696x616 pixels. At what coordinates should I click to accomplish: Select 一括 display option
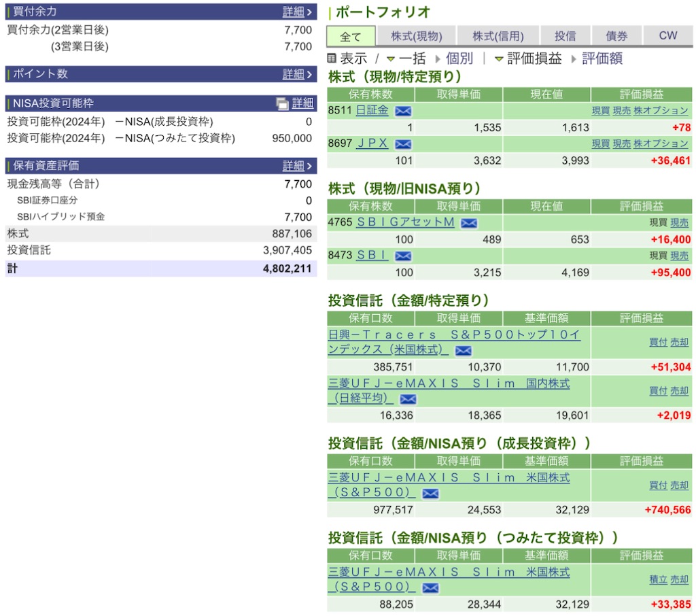(x=412, y=58)
